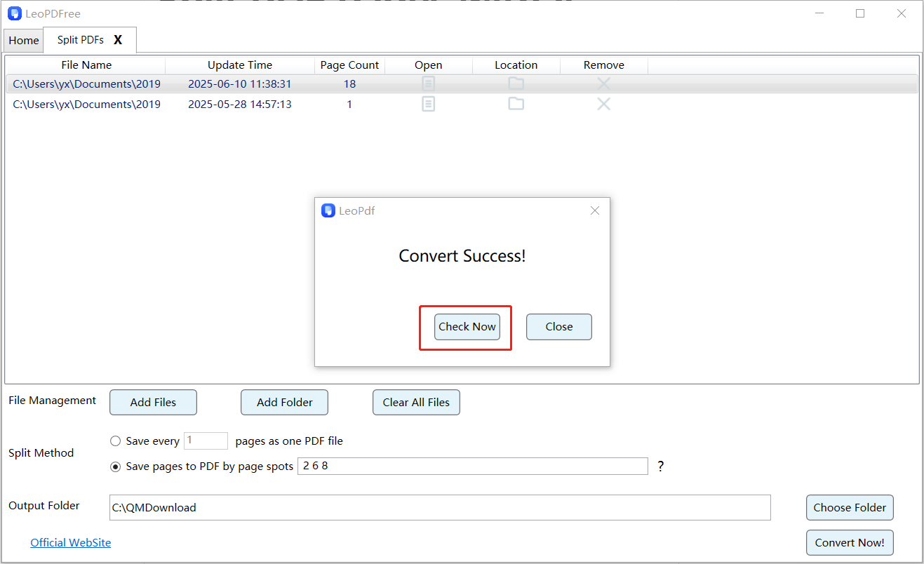The width and height of the screenshot is (924, 564).
Task: Click Clear All Files button
Action: click(416, 403)
